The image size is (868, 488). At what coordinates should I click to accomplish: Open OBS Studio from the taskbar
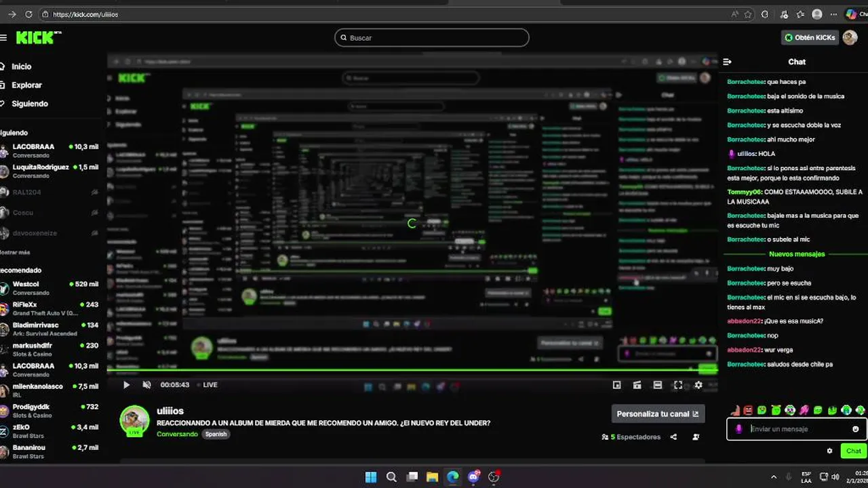pos(494,477)
